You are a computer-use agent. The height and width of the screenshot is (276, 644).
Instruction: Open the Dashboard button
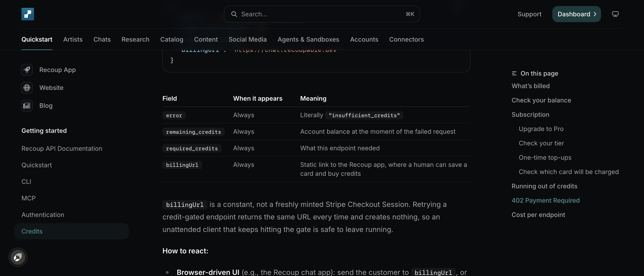[x=576, y=14]
